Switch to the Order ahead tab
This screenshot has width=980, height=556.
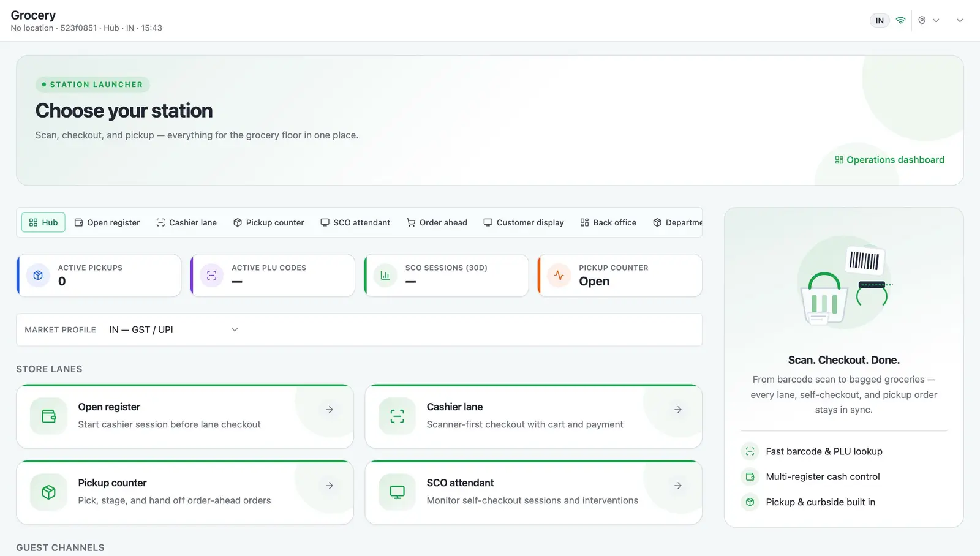point(437,222)
